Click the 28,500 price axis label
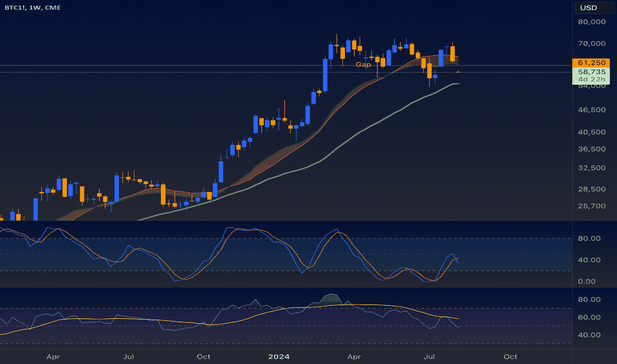 point(591,189)
